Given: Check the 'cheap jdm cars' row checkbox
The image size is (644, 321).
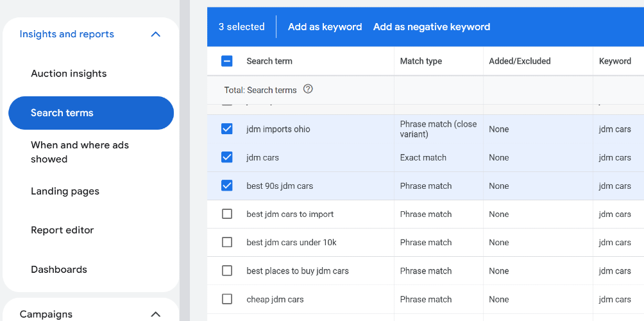Looking at the screenshot, I should click(x=226, y=299).
